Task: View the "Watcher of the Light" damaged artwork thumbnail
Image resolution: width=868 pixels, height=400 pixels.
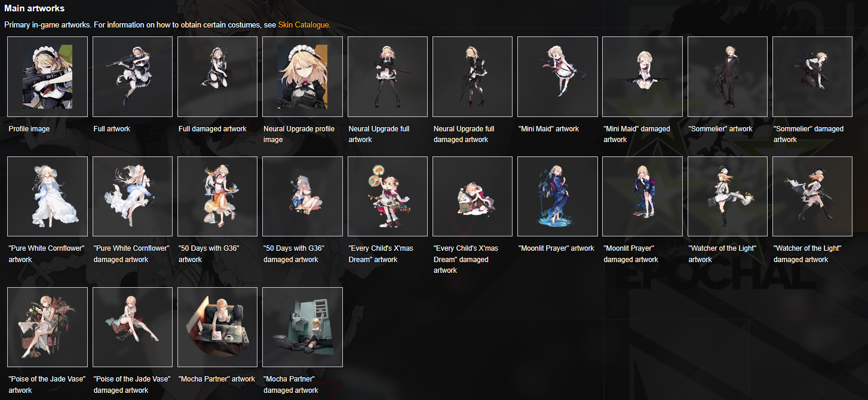Action: click(x=812, y=196)
